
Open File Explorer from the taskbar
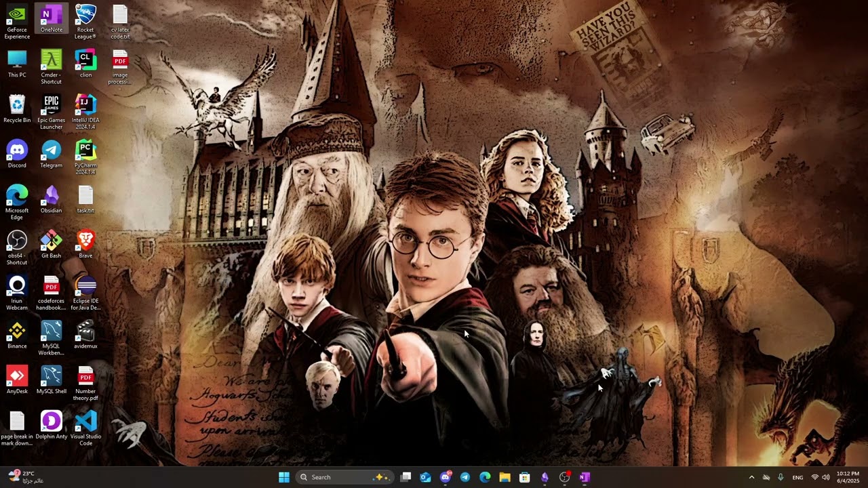coord(505,477)
